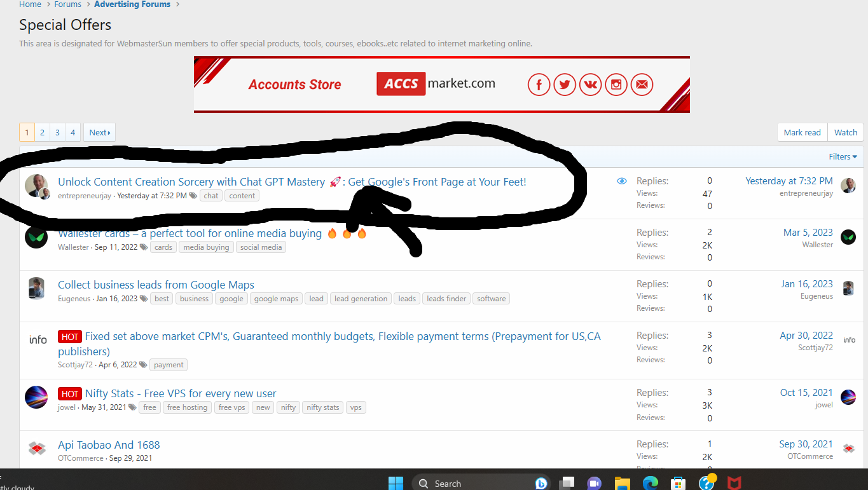This screenshot has height=490, width=868.
Task: Open Bing chat icon in taskbar search
Action: pyautogui.click(x=542, y=483)
